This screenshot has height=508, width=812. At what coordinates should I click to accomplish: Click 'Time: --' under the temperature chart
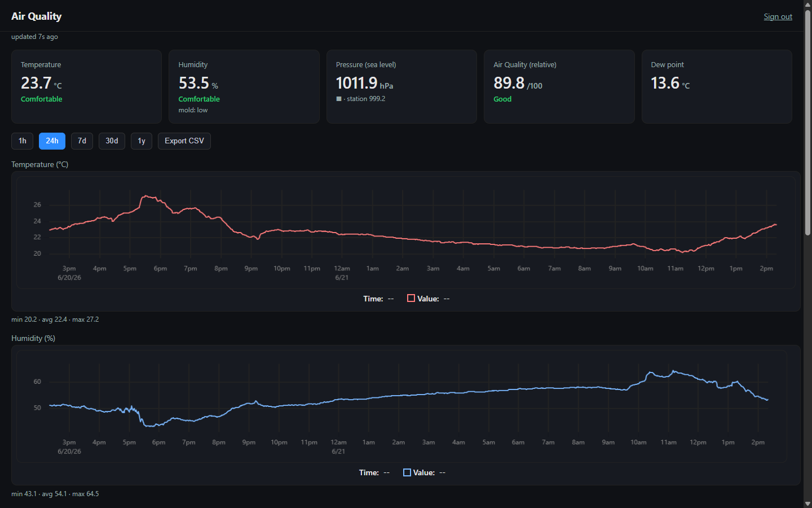tap(378, 299)
